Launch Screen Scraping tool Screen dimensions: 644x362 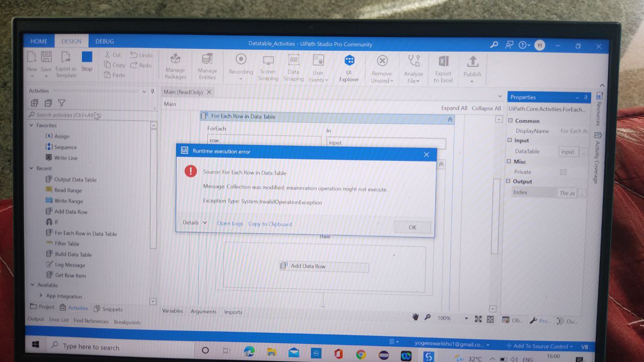(268, 67)
